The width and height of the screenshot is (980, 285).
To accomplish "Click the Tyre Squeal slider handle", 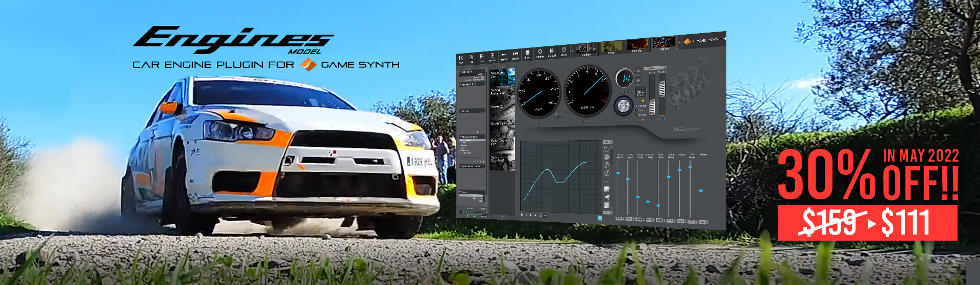I will 690,167.
